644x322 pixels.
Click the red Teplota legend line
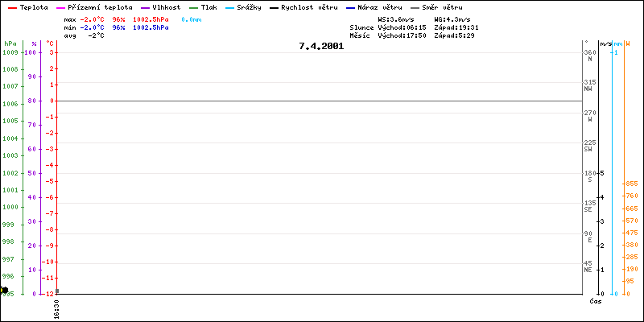pyautogui.click(x=11, y=6)
